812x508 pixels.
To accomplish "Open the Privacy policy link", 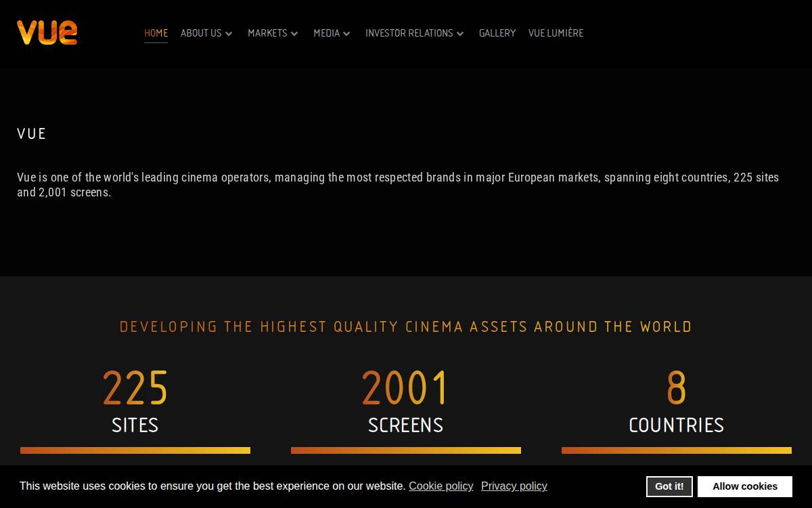I will pos(514,486).
